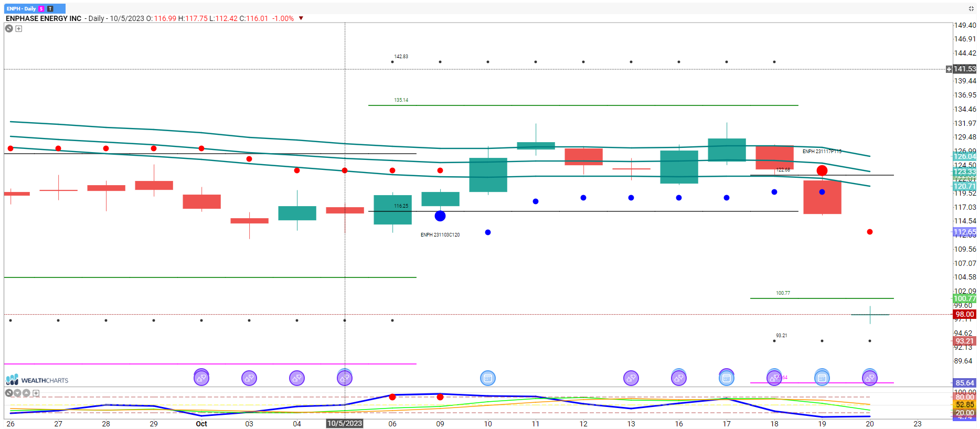Click the highlighted 10/5/2023 date on the axis
The image size is (980, 429).
[345, 424]
